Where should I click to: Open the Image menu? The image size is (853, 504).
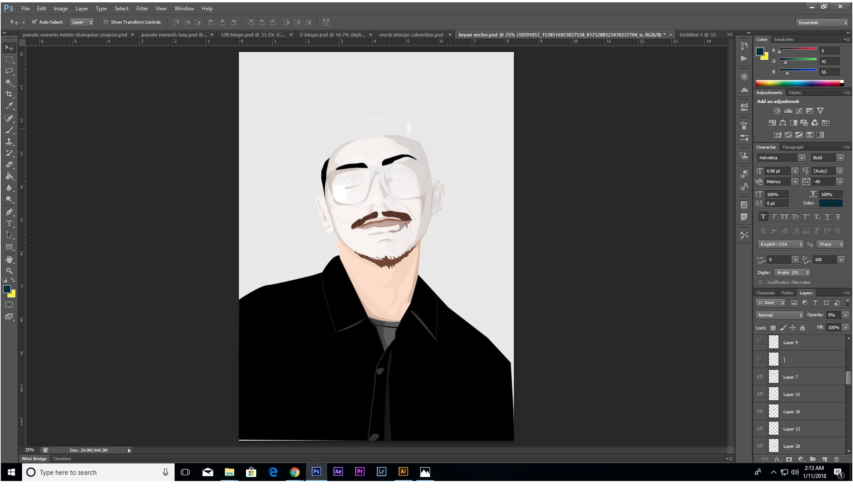pos(60,9)
